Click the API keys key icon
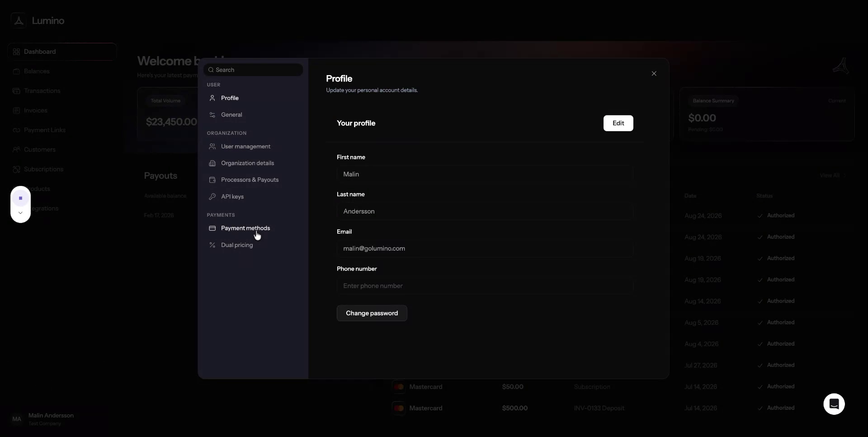The image size is (868, 437). point(212,197)
